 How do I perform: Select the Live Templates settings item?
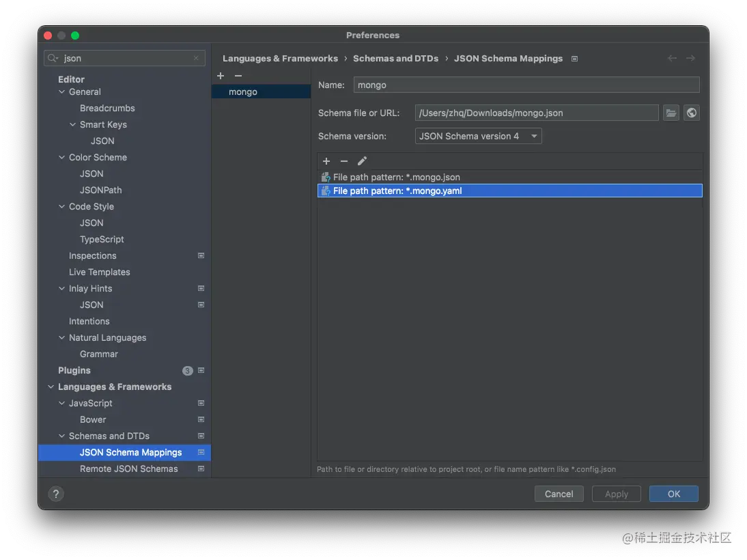pos(99,272)
